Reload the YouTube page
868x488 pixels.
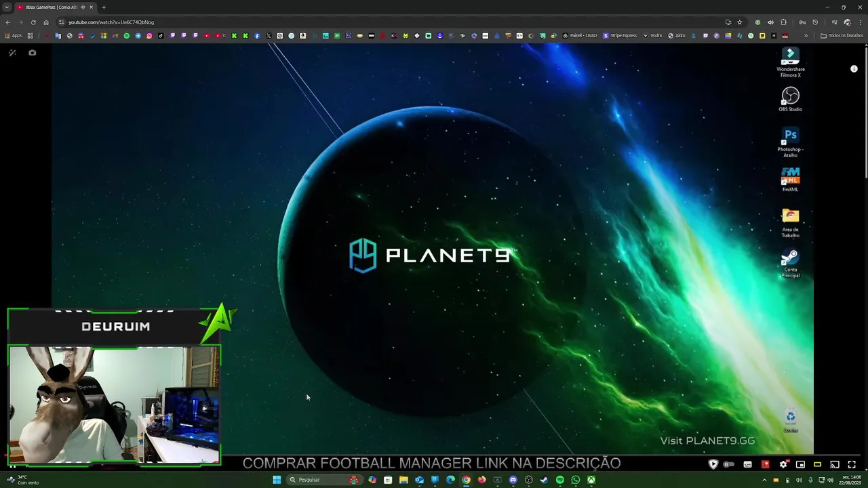(x=33, y=22)
